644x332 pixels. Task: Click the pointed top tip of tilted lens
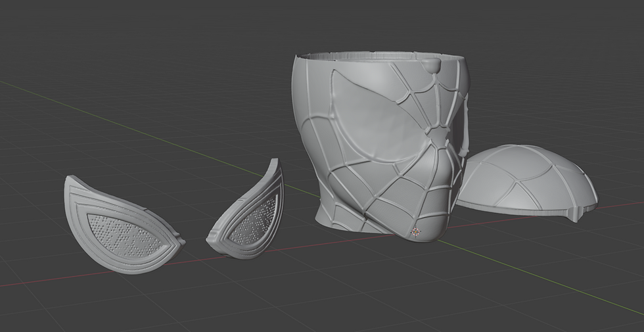[x=275, y=162]
